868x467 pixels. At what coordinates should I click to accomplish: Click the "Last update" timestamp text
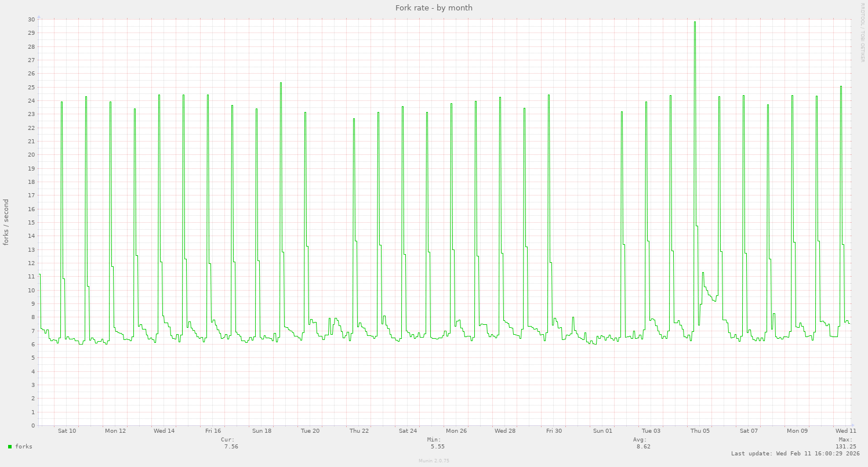point(795,454)
